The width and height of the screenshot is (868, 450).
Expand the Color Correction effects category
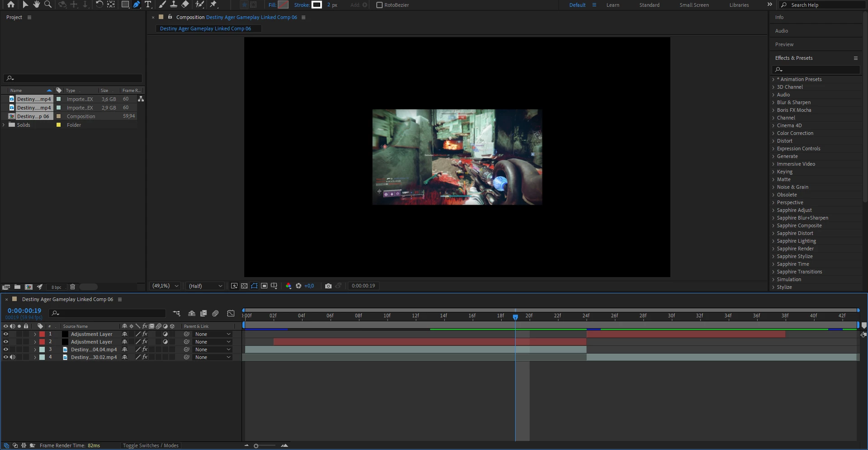coord(773,133)
